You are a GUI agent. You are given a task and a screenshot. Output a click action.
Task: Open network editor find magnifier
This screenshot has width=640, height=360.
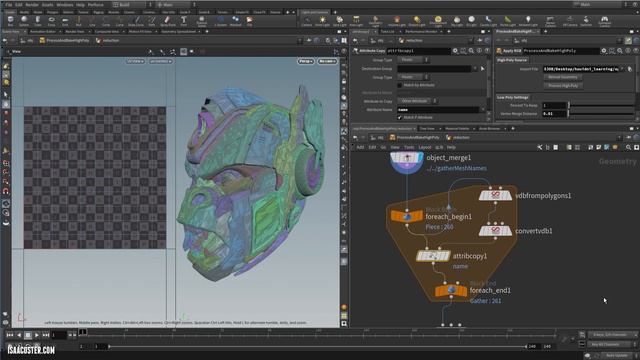(628, 147)
